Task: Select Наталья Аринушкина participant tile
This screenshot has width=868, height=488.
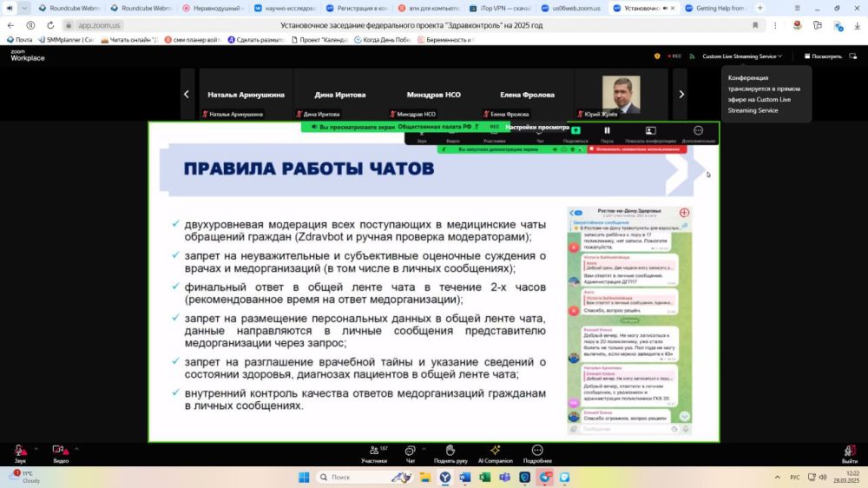Action: point(246,94)
